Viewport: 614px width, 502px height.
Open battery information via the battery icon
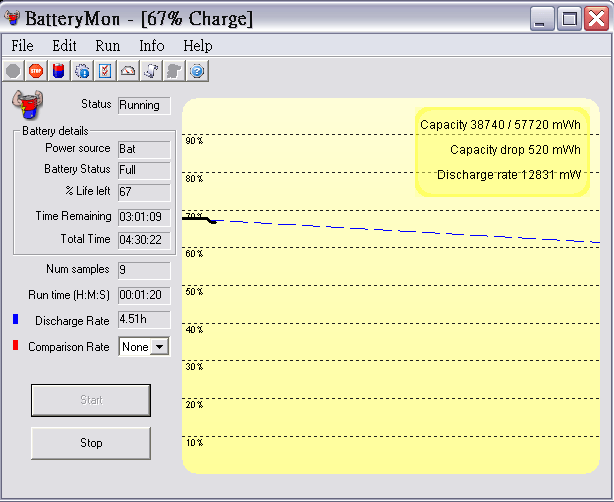(58, 71)
